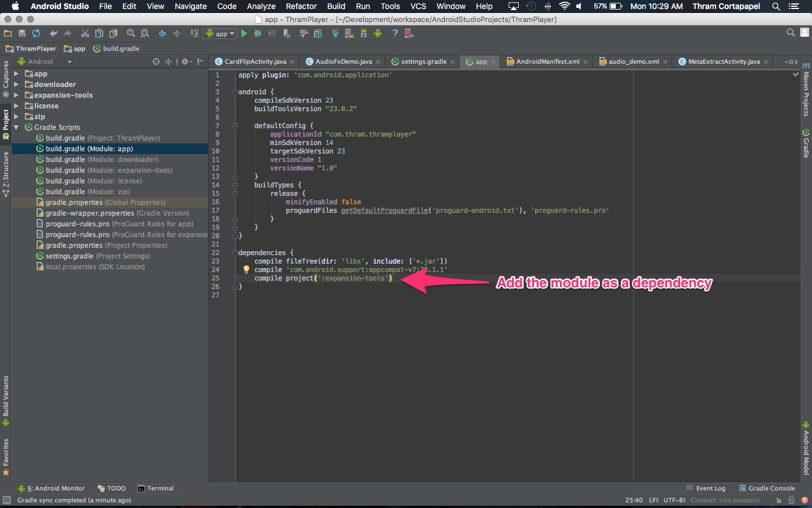Open project panel gear settings menu

click(186, 62)
